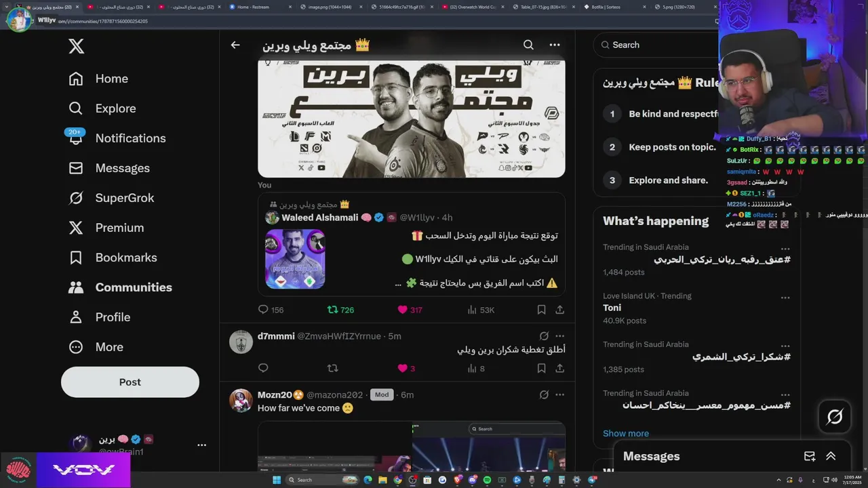Click Show more trends link
This screenshot has width=868, height=488.
[626, 433]
